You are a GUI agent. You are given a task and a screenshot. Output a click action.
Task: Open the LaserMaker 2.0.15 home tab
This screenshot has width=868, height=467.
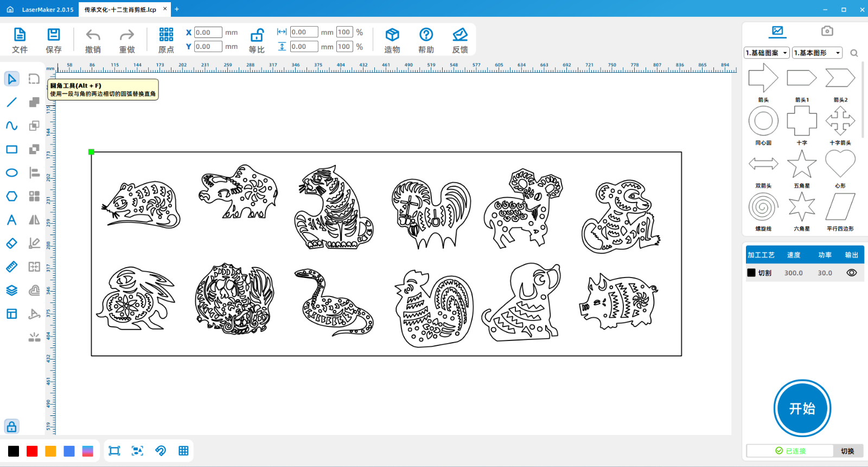click(x=47, y=9)
